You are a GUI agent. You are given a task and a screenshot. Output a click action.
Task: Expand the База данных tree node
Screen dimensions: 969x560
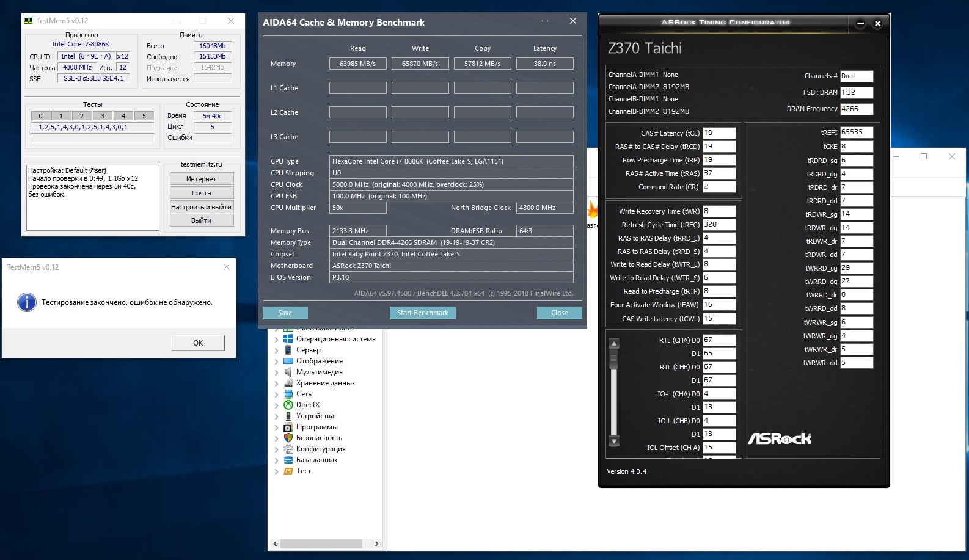tap(276, 460)
